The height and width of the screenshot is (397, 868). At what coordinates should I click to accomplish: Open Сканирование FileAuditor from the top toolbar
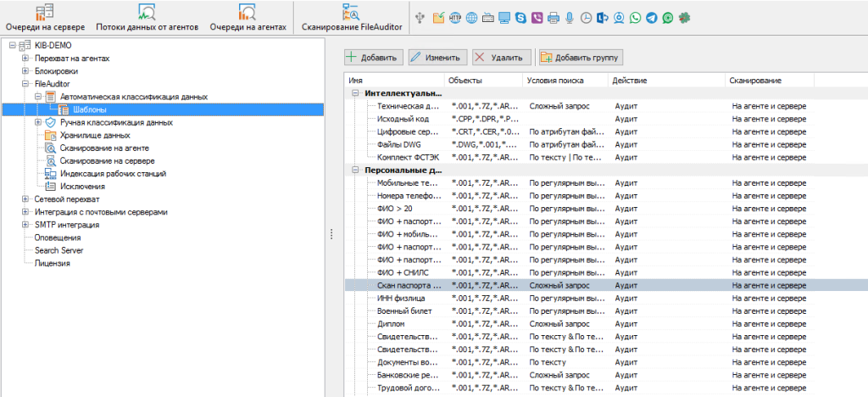349,18
